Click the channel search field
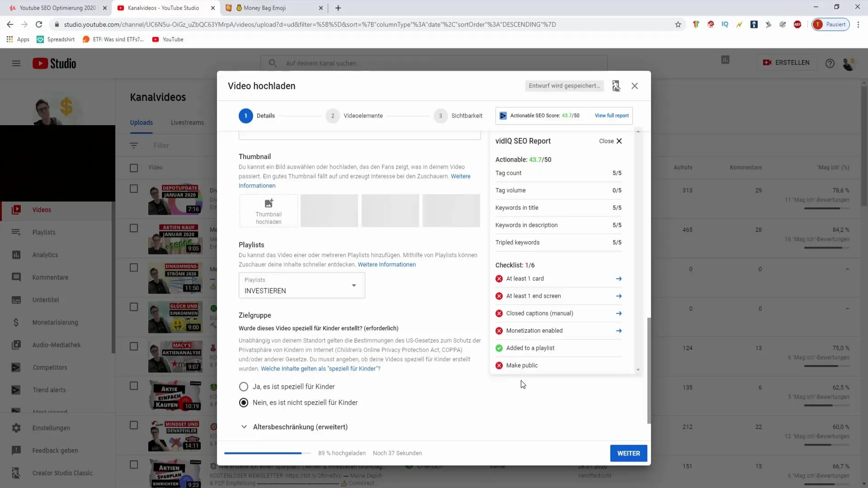The image size is (868, 488). pyautogui.click(x=434, y=63)
